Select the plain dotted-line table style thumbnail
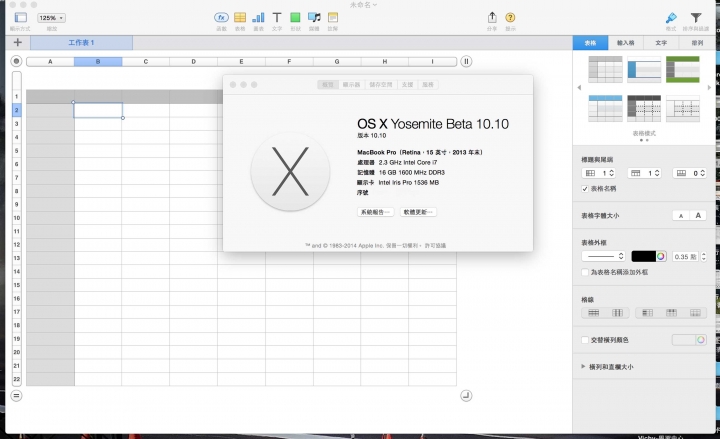 tap(683, 108)
